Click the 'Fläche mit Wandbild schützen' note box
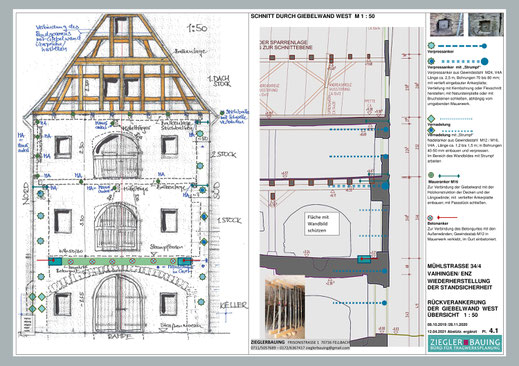 [x=322, y=224]
